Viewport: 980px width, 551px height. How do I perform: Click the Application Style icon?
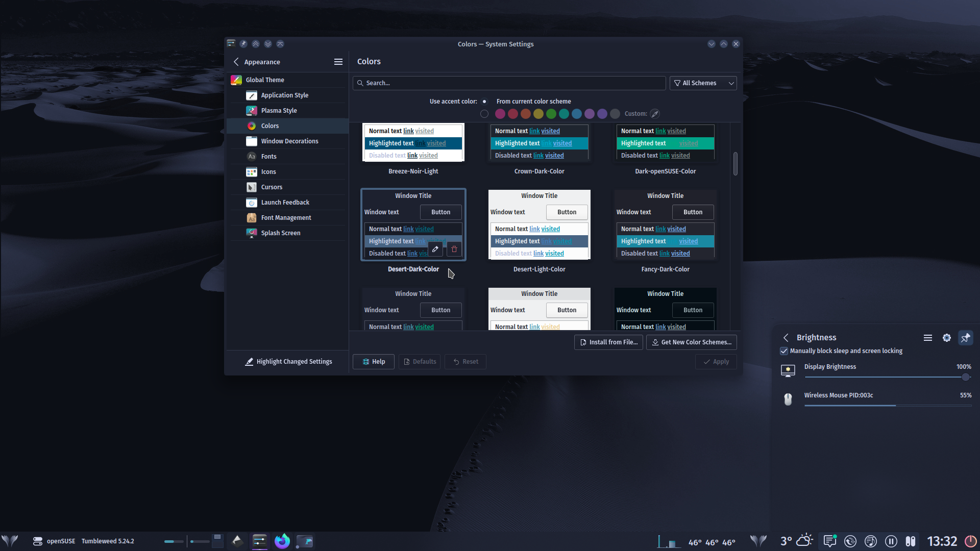tap(252, 95)
